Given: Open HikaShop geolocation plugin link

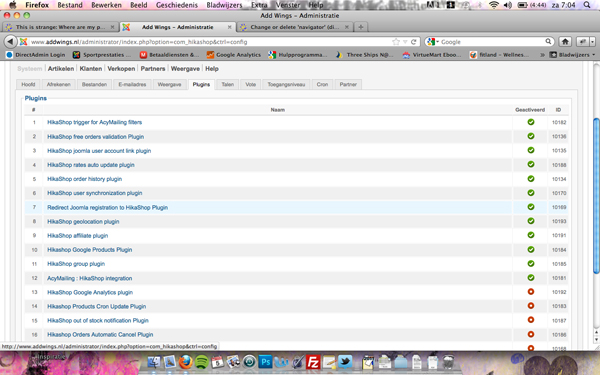Looking at the screenshot, I should pos(83,222).
